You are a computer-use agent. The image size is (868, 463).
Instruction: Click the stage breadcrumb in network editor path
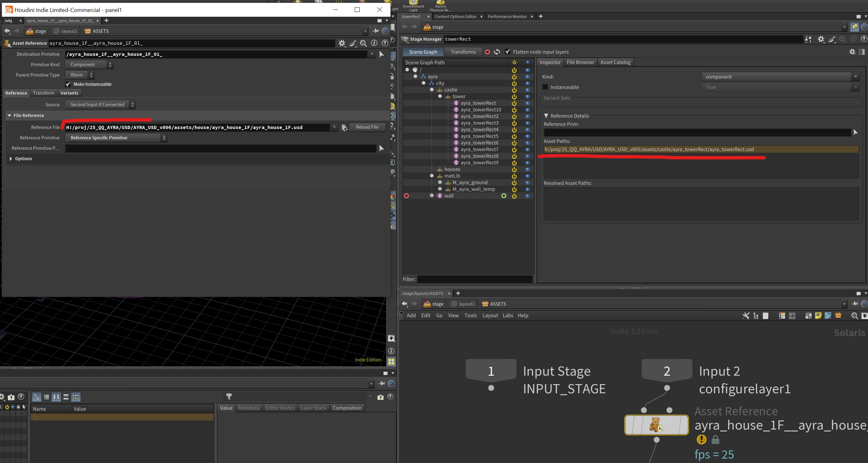(x=434, y=304)
